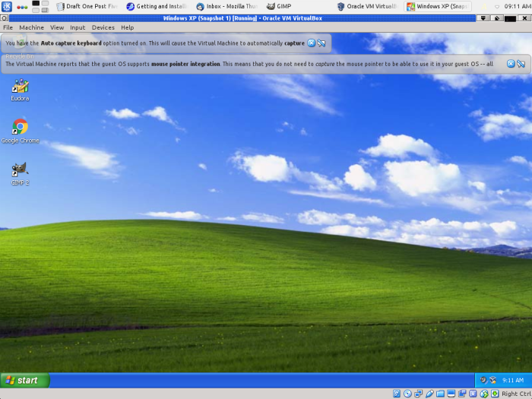Suppress future Auto capture keyboard messages
The height and width of the screenshot is (399, 532).
point(321,43)
